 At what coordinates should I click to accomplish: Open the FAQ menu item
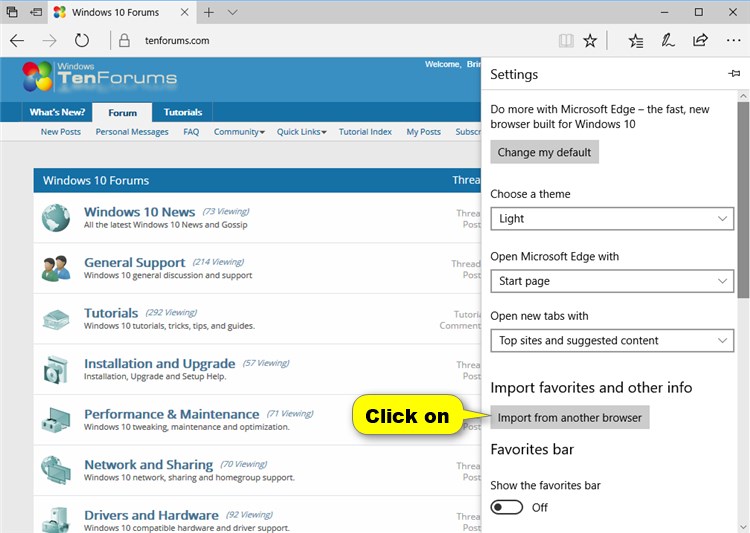point(191,132)
